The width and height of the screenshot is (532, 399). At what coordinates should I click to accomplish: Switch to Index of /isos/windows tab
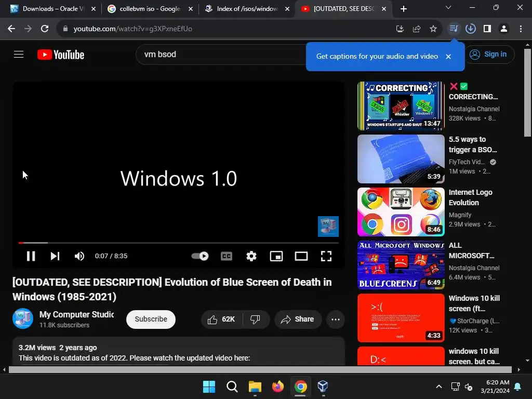(x=247, y=9)
